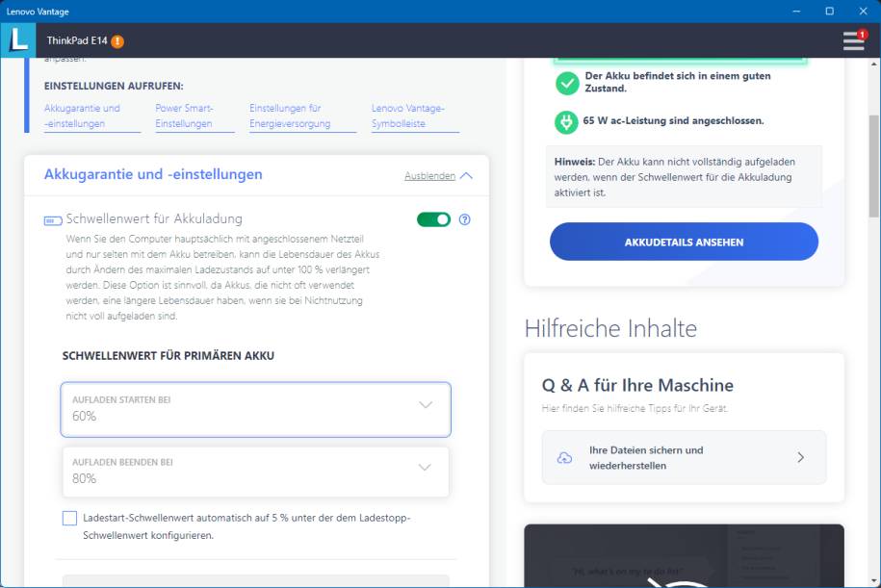The height and width of the screenshot is (588, 881).
Task: Click the SCHWELLENWERT FÜR PRIMÄREN AKKU label
Action: coord(168,356)
